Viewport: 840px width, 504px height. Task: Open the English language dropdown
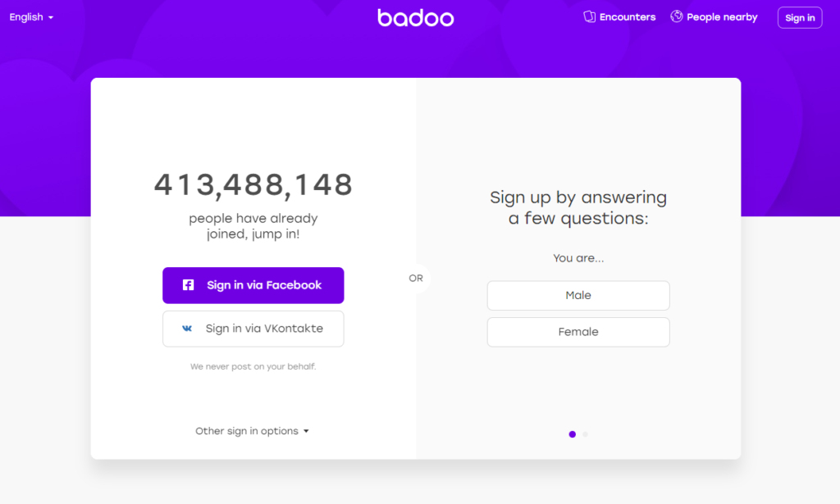[31, 17]
